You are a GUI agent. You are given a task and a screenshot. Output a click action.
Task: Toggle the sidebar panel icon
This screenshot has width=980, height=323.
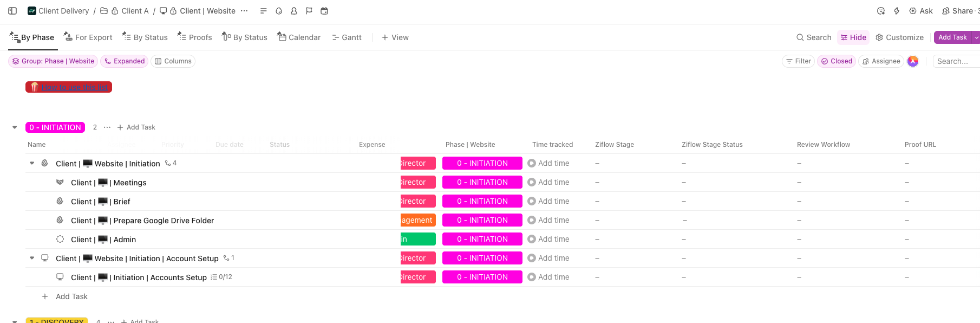pos(12,11)
